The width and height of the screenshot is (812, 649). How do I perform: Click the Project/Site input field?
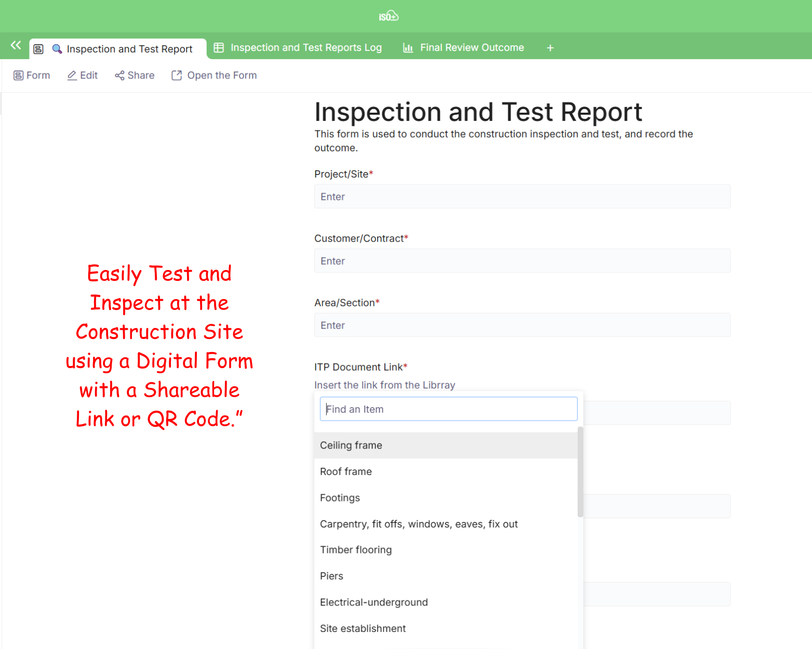(522, 197)
